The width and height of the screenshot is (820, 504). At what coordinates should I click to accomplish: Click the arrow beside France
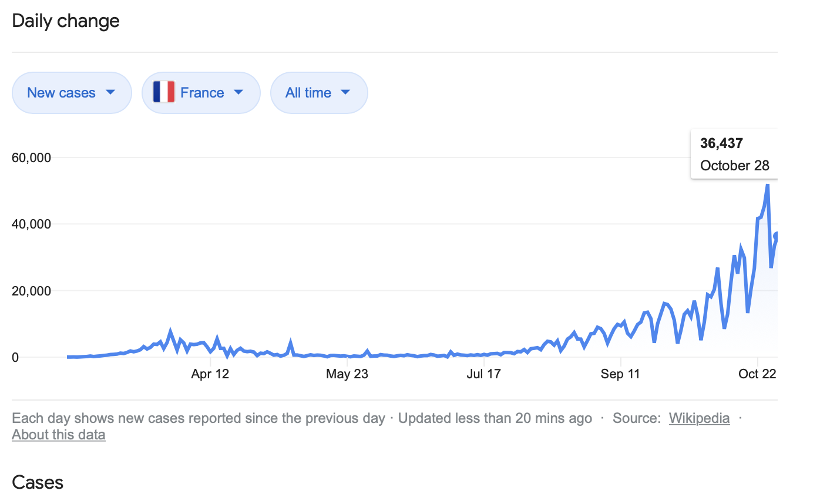pyautogui.click(x=238, y=92)
